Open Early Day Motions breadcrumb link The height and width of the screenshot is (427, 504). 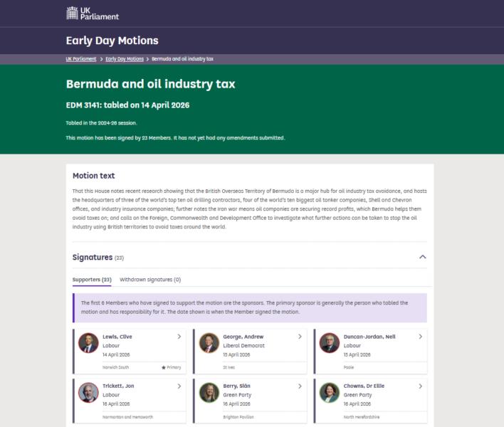(x=125, y=58)
